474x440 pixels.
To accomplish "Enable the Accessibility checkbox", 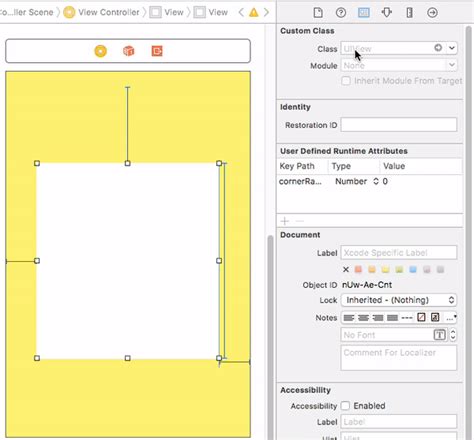I will tap(345, 406).
